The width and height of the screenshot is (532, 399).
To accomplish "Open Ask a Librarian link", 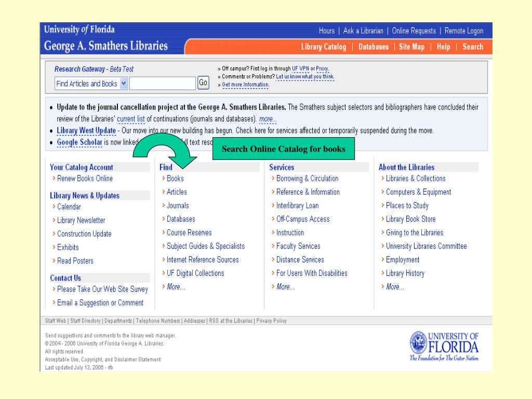I will (363, 31).
